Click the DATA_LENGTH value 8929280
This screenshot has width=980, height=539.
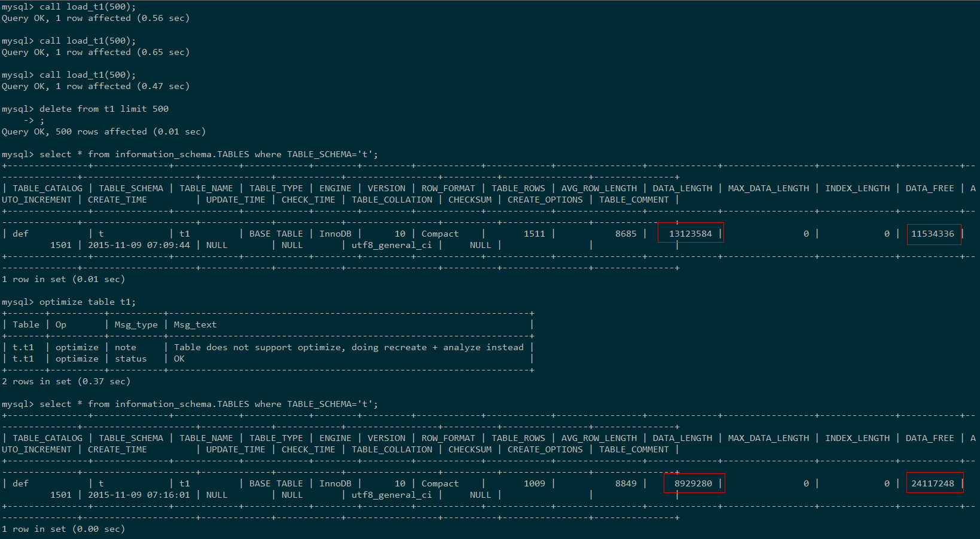click(x=694, y=483)
